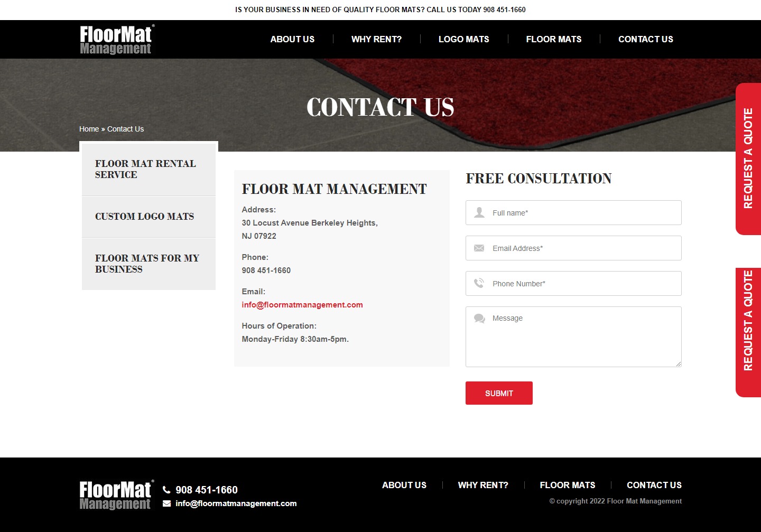Click the FloorMat Management logo in the header
Screen dimensions: 761x532
(116, 39)
